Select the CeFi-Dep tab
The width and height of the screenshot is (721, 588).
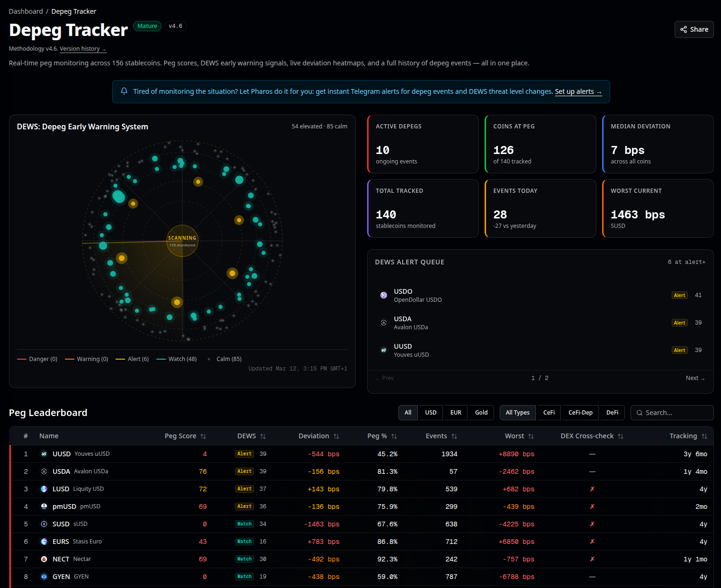coord(580,413)
